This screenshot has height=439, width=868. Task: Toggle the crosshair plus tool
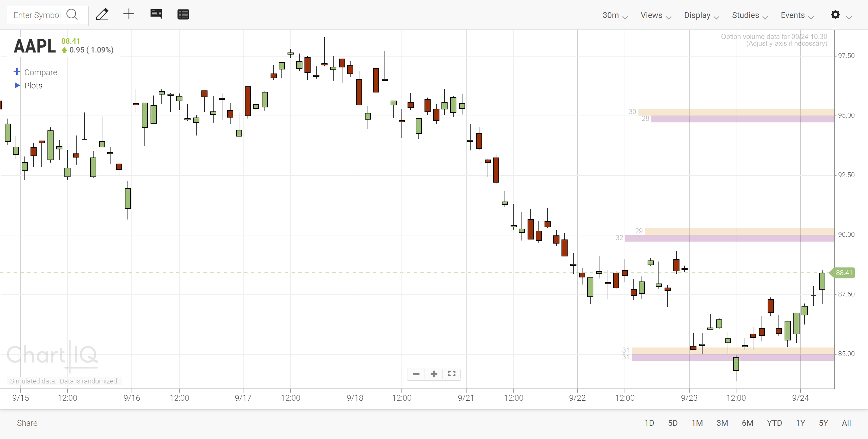pyautogui.click(x=129, y=14)
